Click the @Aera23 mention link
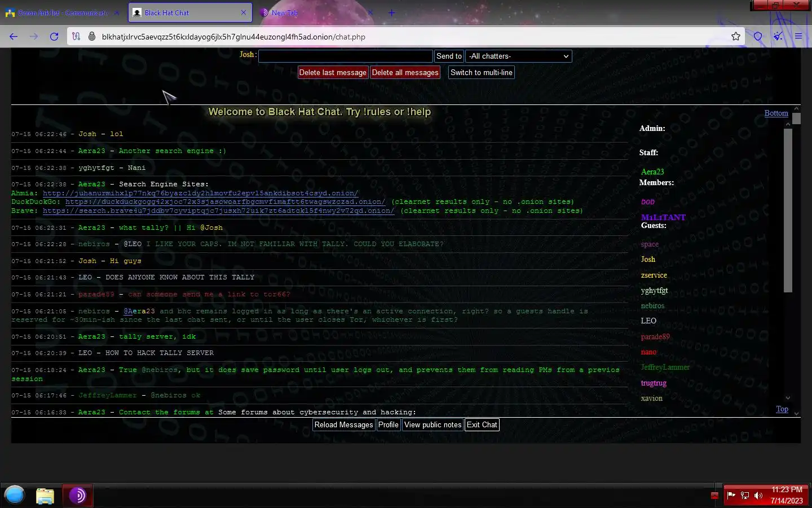The width and height of the screenshot is (812, 508). tap(139, 311)
